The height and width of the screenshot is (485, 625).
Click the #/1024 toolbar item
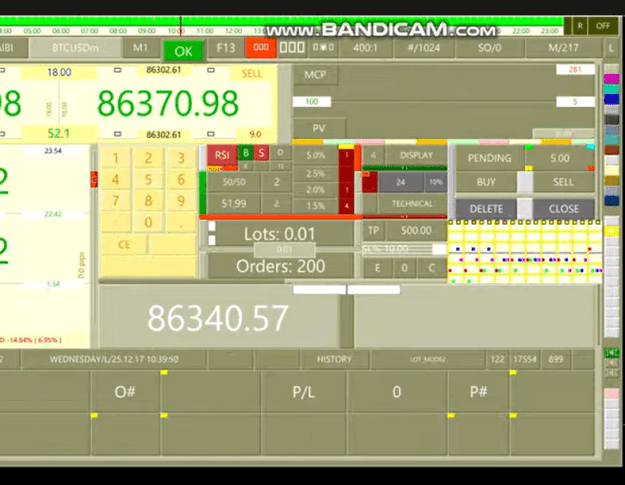424,48
